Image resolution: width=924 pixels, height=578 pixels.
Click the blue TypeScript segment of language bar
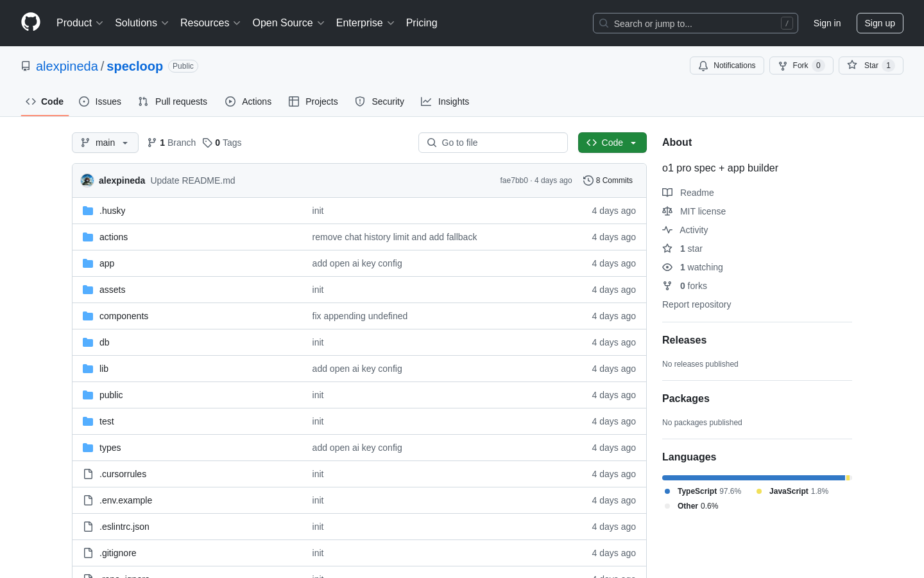pyautogui.click(x=753, y=478)
